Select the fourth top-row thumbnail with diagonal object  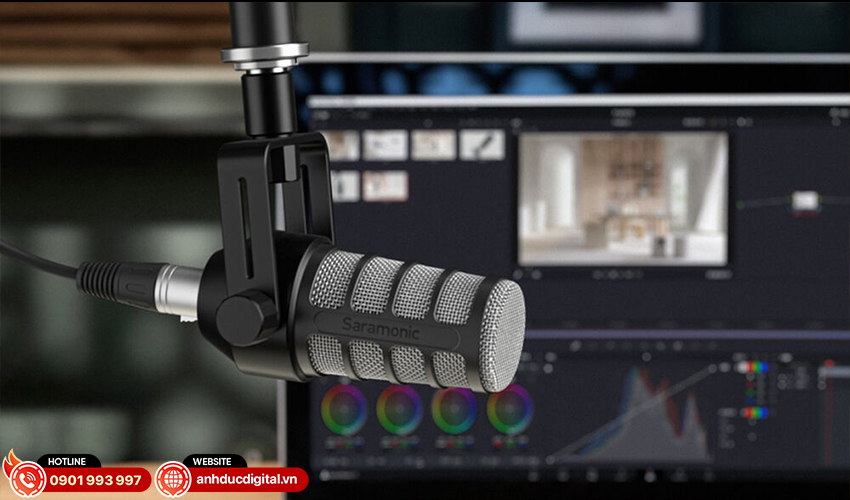[x=481, y=145]
